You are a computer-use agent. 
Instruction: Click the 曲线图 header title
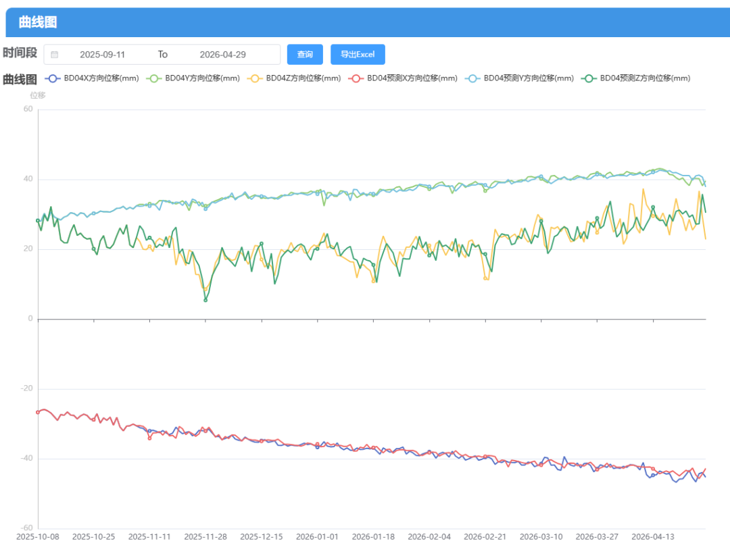pos(38,22)
